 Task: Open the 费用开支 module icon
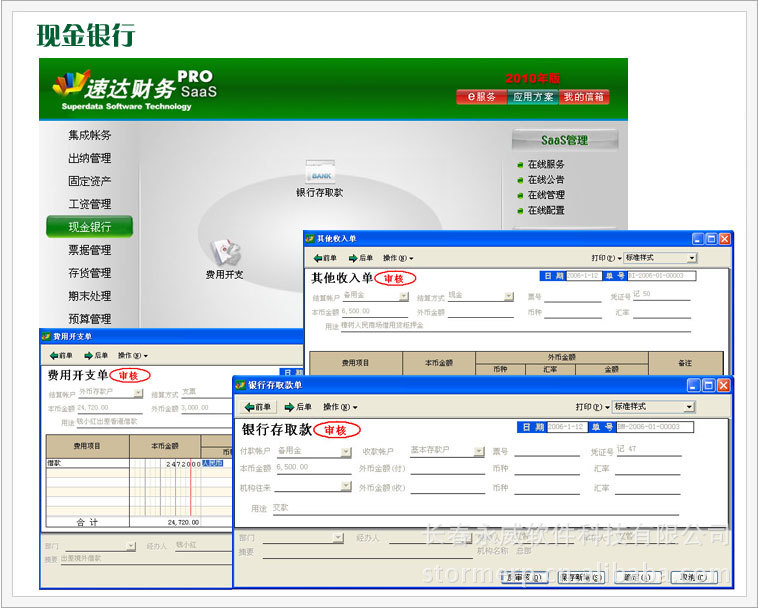click(x=225, y=252)
